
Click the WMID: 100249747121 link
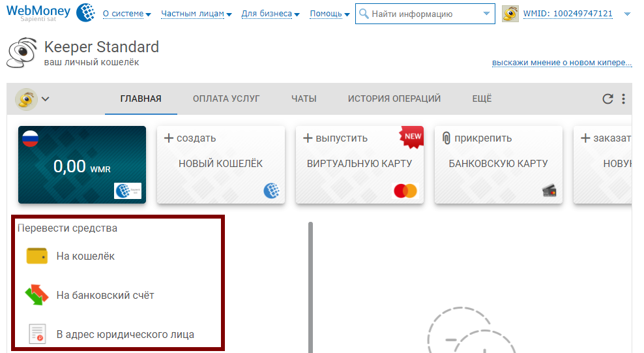pyautogui.click(x=568, y=14)
